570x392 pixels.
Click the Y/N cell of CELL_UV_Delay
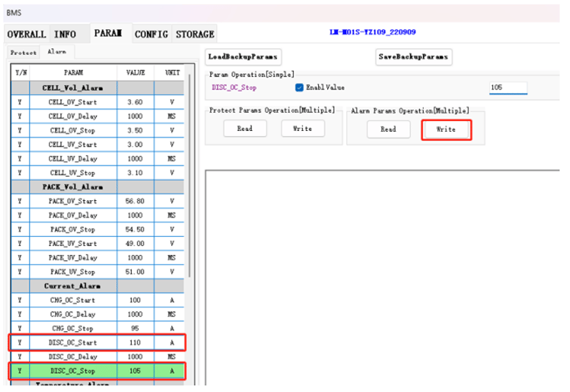19,158
